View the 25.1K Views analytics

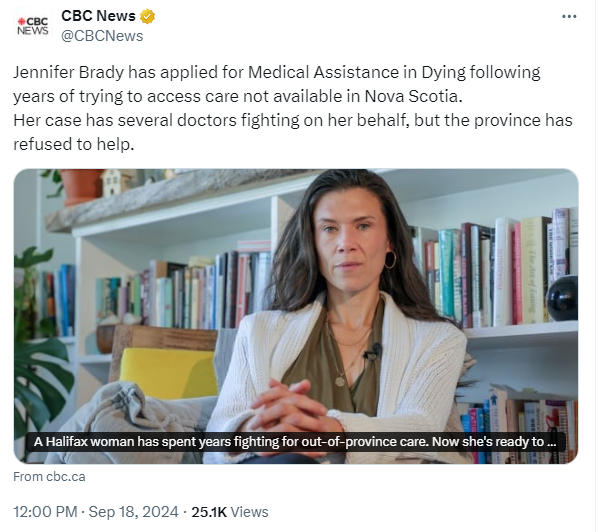(x=230, y=511)
